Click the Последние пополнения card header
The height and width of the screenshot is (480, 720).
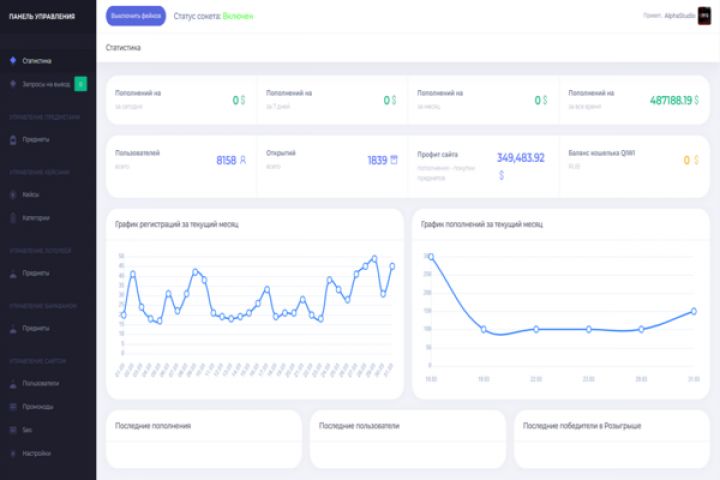click(x=153, y=426)
